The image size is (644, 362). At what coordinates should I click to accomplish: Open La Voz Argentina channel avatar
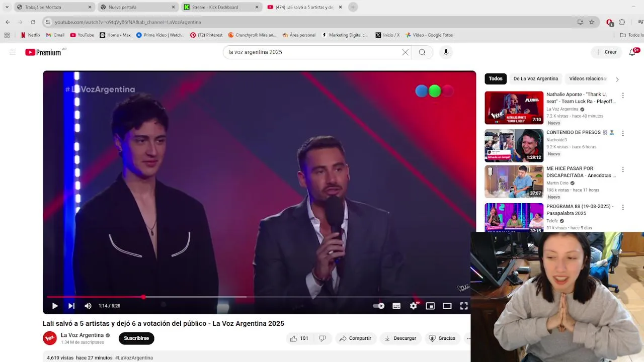pos(50,338)
